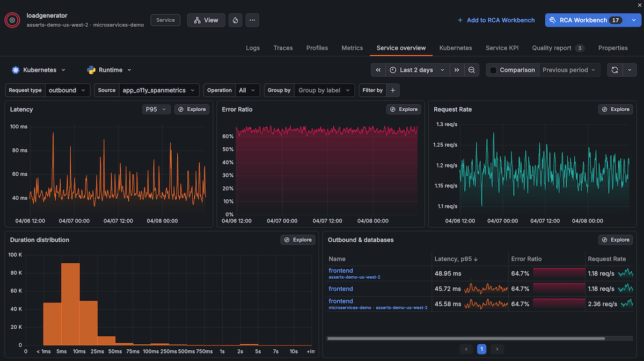The width and height of the screenshot is (644, 361).
Task: Switch to the Traces tab
Action: click(x=283, y=48)
